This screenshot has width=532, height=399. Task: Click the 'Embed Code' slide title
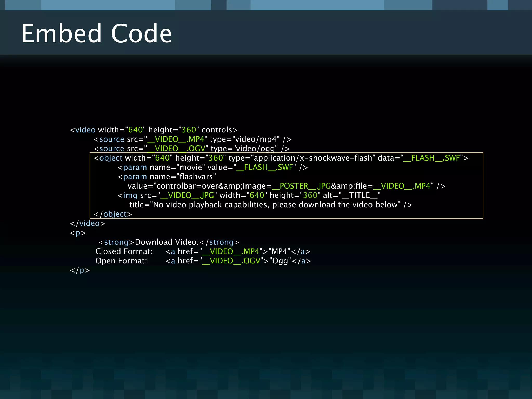pyautogui.click(x=97, y=33)
